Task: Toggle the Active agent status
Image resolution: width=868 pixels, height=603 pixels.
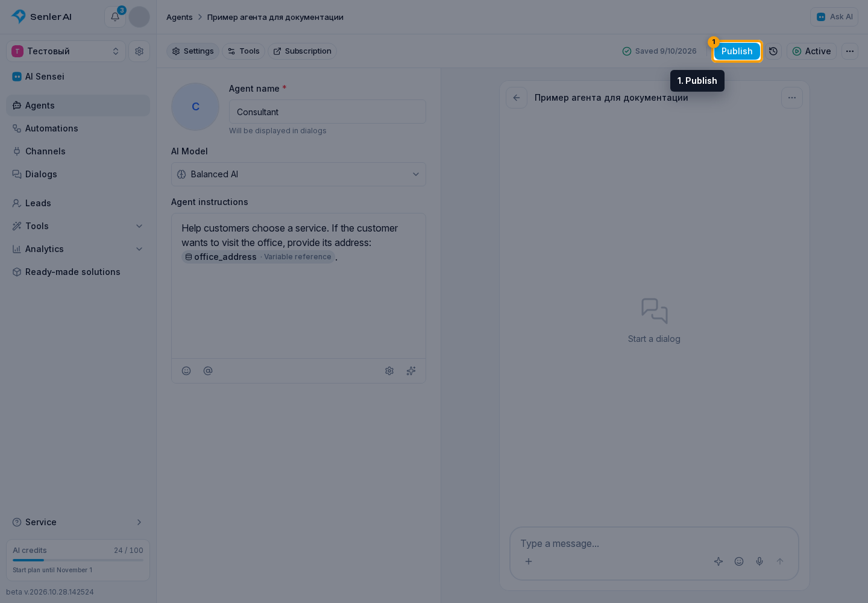Action: tap(811, 51)
